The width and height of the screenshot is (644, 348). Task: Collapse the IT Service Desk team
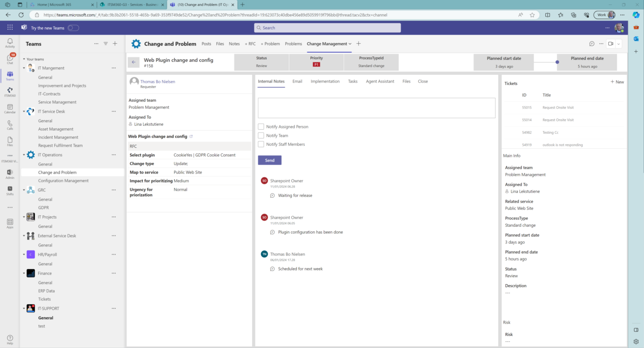pos(23,111)
